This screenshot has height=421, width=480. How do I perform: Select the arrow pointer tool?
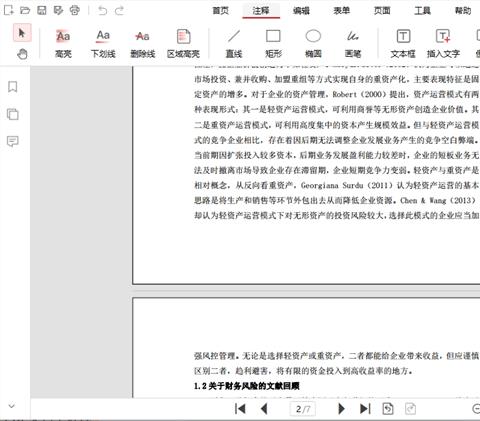tap(22, 33)
